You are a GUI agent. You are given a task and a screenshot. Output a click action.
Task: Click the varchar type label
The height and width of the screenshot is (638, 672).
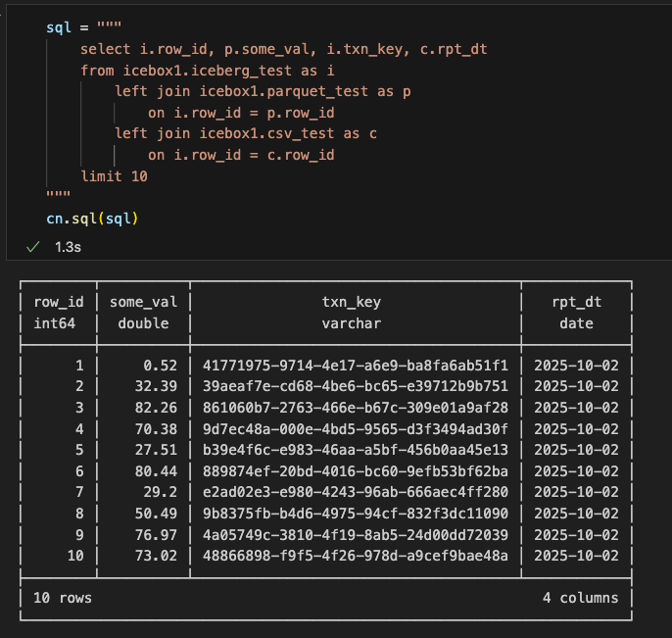(352, 323)
